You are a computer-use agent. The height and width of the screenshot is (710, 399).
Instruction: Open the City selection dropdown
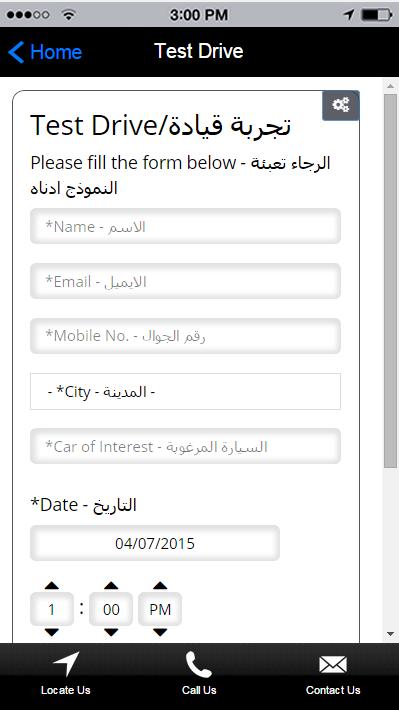[x=185, y=392]
